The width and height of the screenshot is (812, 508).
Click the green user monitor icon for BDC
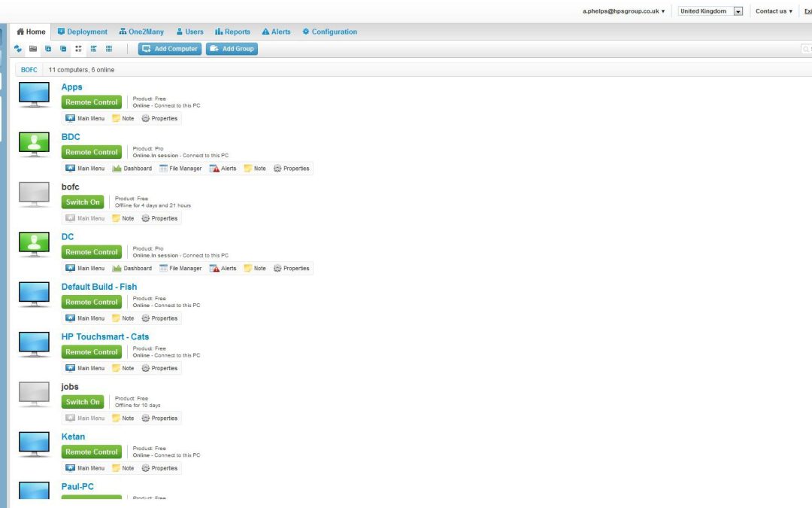[x=34, y=144]
